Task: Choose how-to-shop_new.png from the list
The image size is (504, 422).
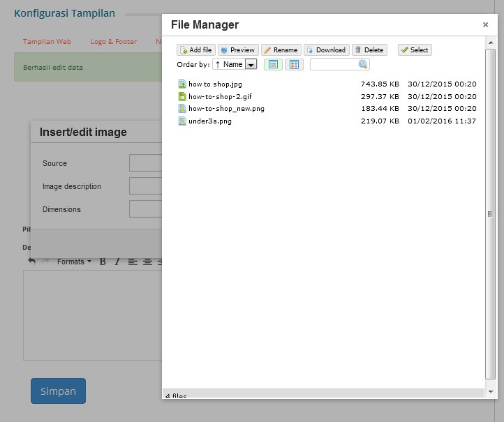Action: 226,109
